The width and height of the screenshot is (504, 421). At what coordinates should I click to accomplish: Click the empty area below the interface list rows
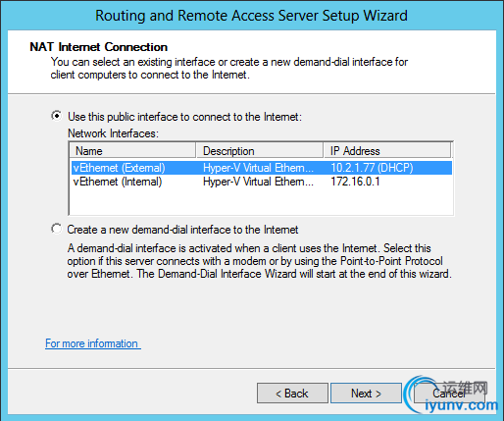tap(262, 201)
